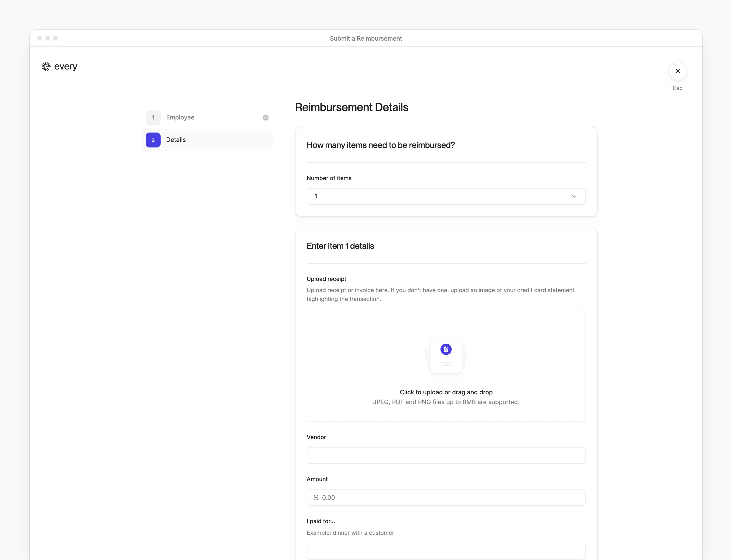Screen dimensions: 732x560
Task: Click the 'Upload receipt' label
Action: pos(327,279)
